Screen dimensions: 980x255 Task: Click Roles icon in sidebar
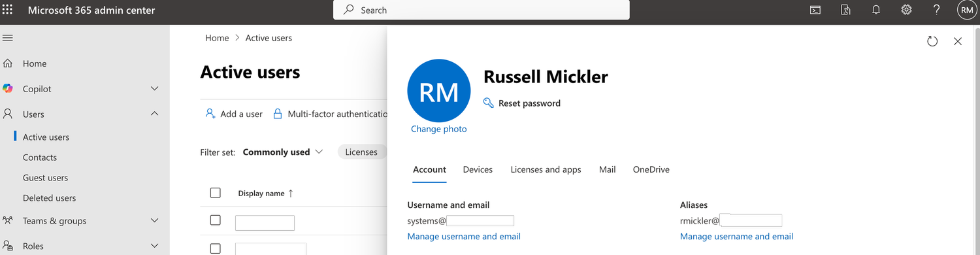[x=8, y=246]
